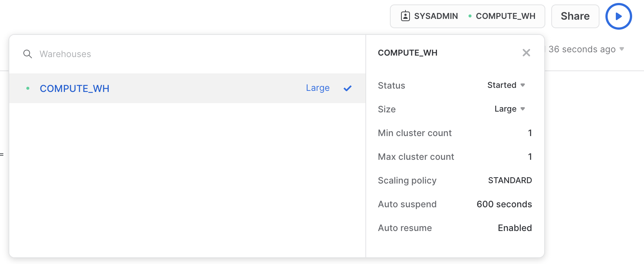Click the green dot beside the top COMPUTE_WH label

pos(470,16)
